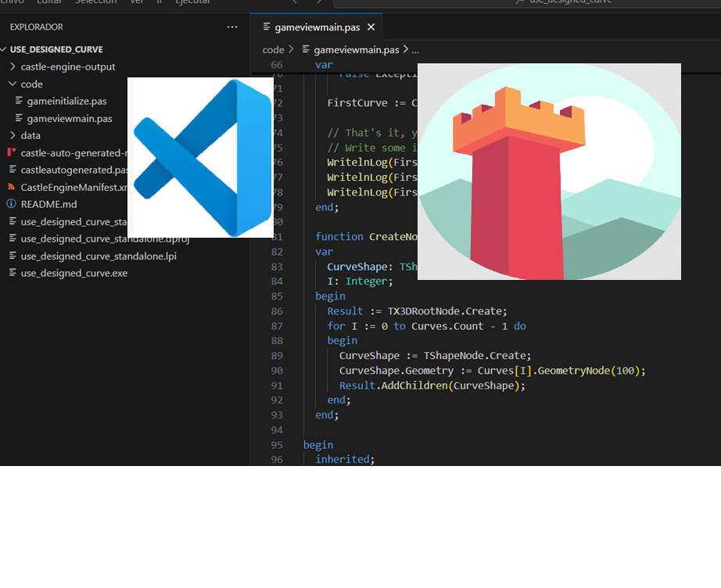Open use_designed_curve_standalone.dproj file
Viewport: 721px width, 588px height.
coord(105,239)
